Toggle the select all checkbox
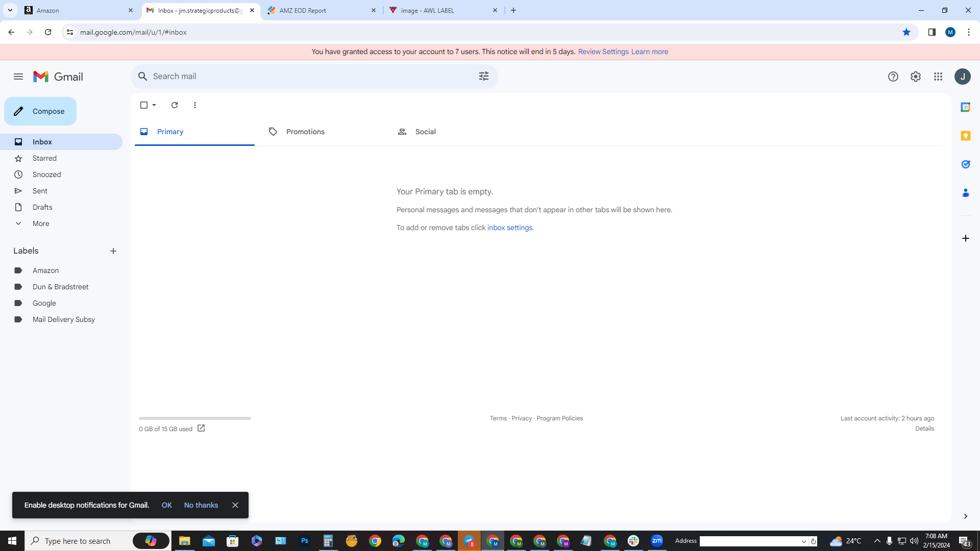The width and height of the screenshot is (980, 551). 144,105
